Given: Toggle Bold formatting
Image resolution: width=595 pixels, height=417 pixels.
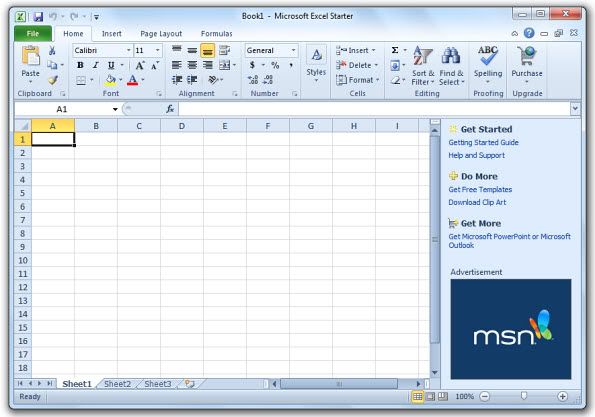Looking at the screenshot, I should (80, 65).
